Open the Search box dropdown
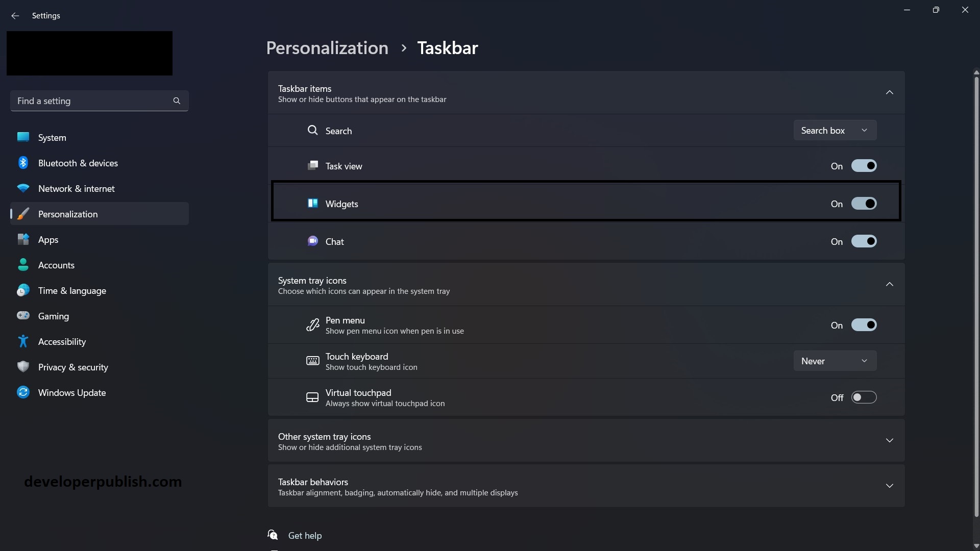Viewport: 980px width, 551px height. click(835, 130)
